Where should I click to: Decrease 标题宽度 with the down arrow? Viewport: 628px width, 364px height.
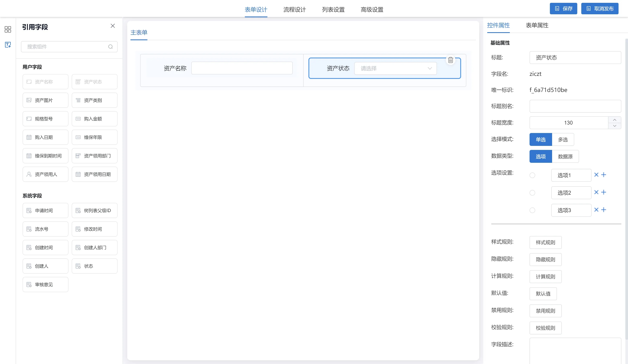(615, 126)
